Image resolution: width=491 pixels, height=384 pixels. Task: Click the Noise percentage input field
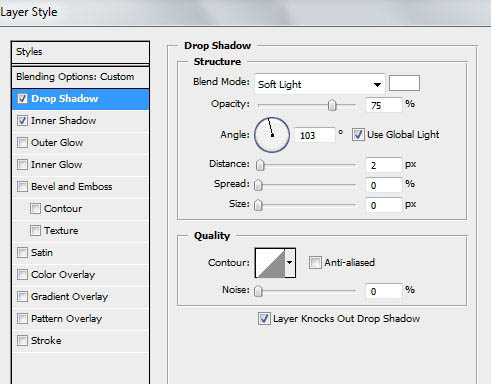point(384,291)
